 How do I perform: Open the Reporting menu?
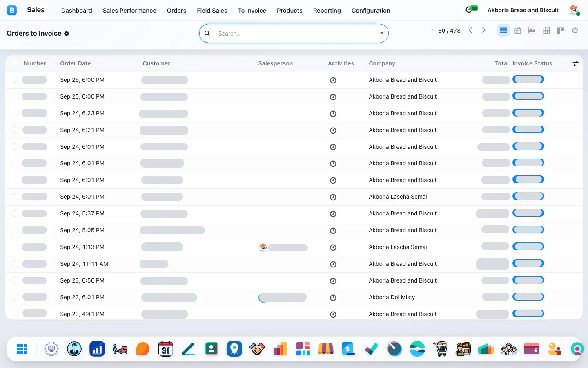click(x=327, y=11)
